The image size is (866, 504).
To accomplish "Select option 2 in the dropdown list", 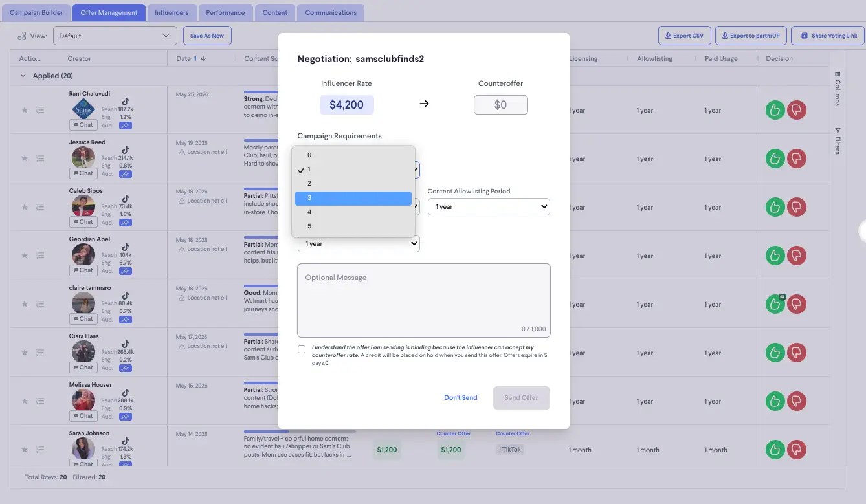I will (353, 184).
